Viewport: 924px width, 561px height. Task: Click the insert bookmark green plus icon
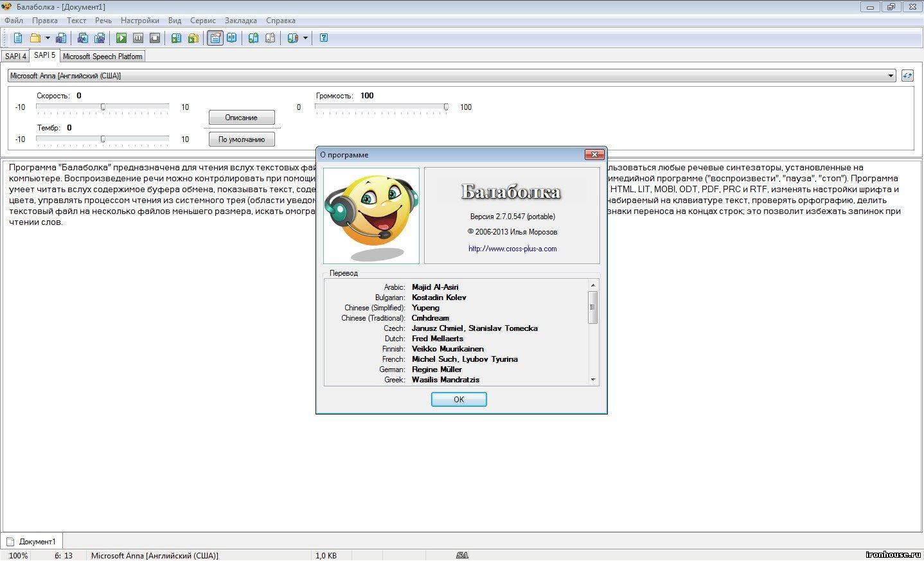254,38
